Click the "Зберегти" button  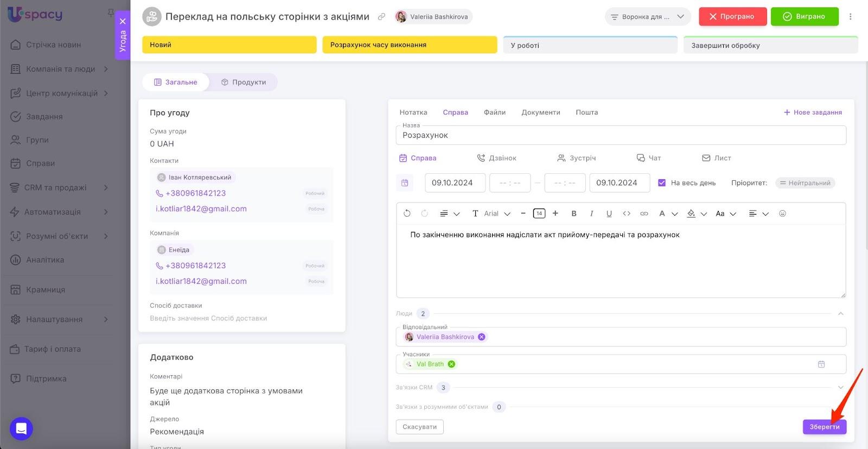tap(824, 427)
